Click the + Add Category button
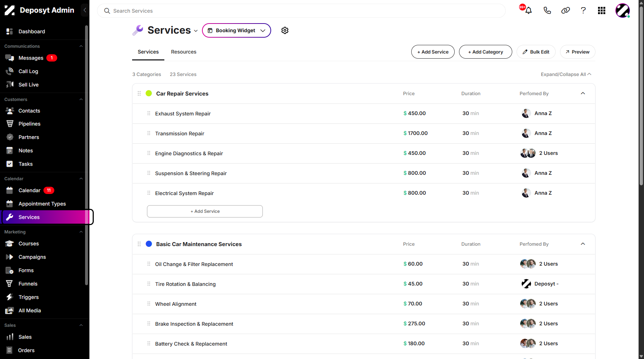Viewport: 644px width, 359px height. point(485,52)
